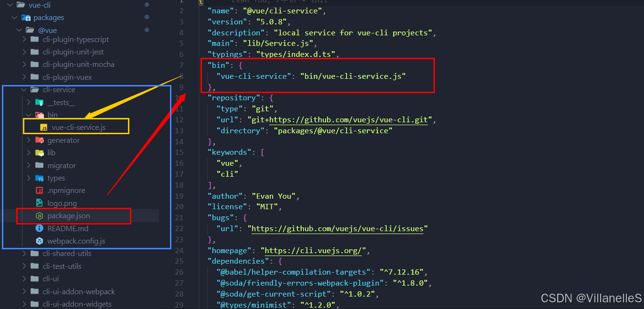Expand the cli-plugin-unit-jest folder chevron
The height and width of the screenshot is (309, 644).
point(24,52)
